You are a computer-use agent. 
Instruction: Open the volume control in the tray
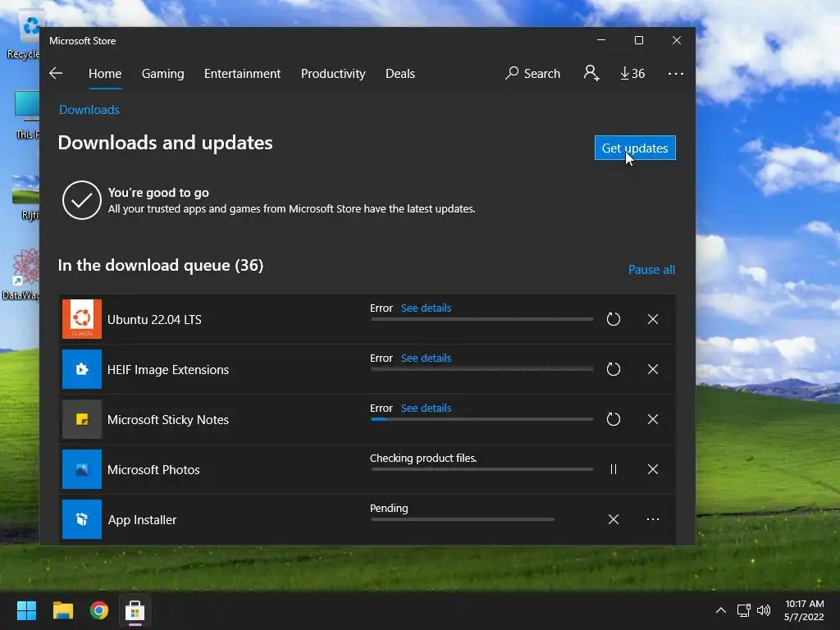point(764,610)
